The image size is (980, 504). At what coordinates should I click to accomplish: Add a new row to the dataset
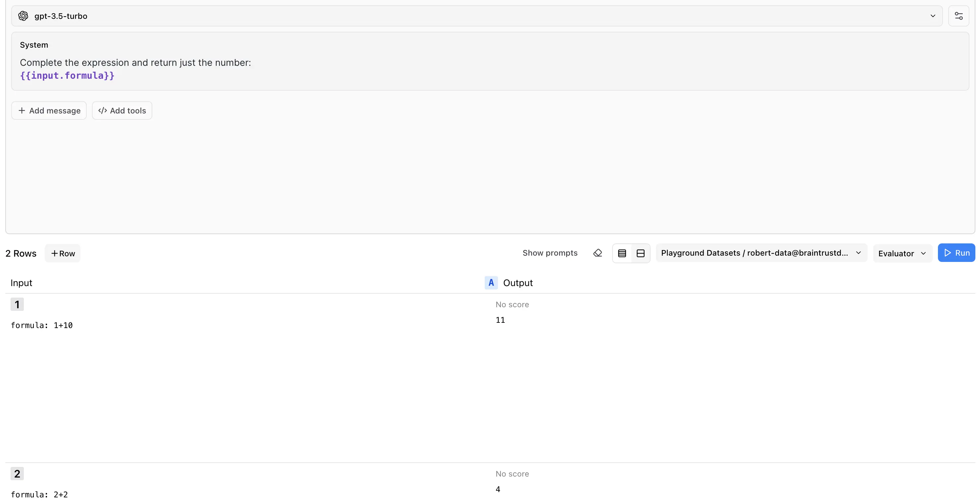tap(62, 253)
